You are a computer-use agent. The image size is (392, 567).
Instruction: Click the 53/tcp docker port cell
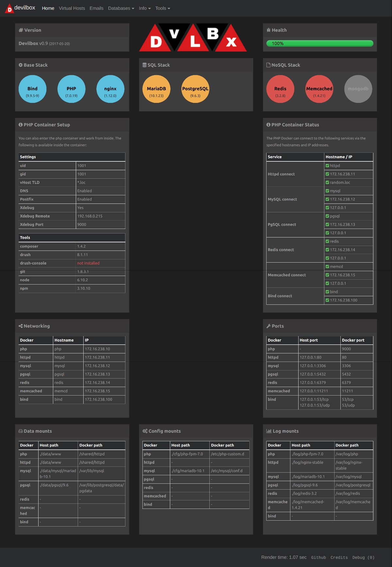[348, 399]
